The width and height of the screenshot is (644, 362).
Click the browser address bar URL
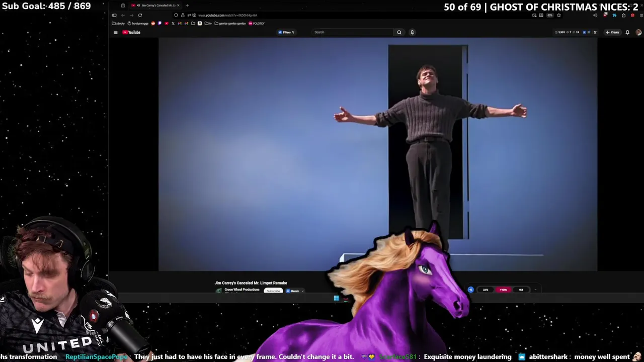coord(228,15)
